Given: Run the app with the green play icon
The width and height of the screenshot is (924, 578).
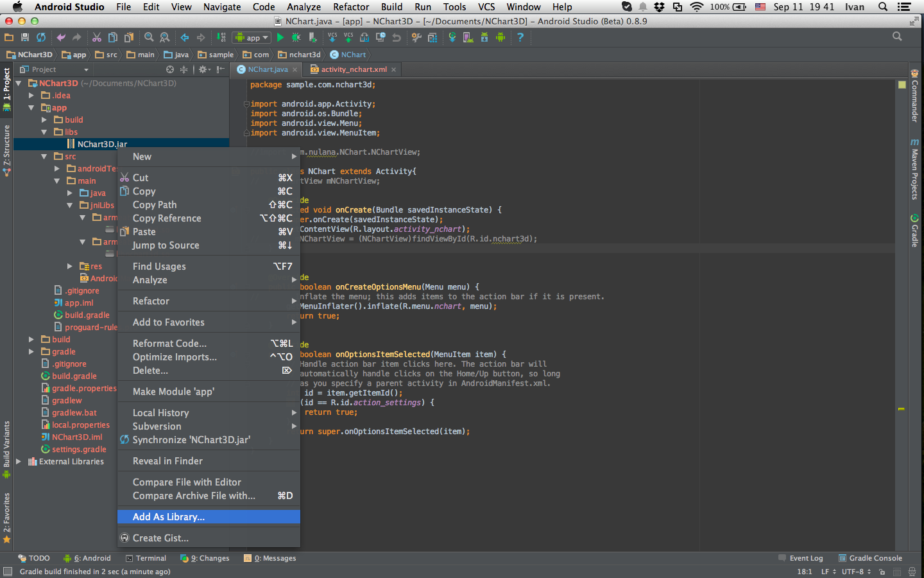Looking at the screenshot, I should 280,37.
